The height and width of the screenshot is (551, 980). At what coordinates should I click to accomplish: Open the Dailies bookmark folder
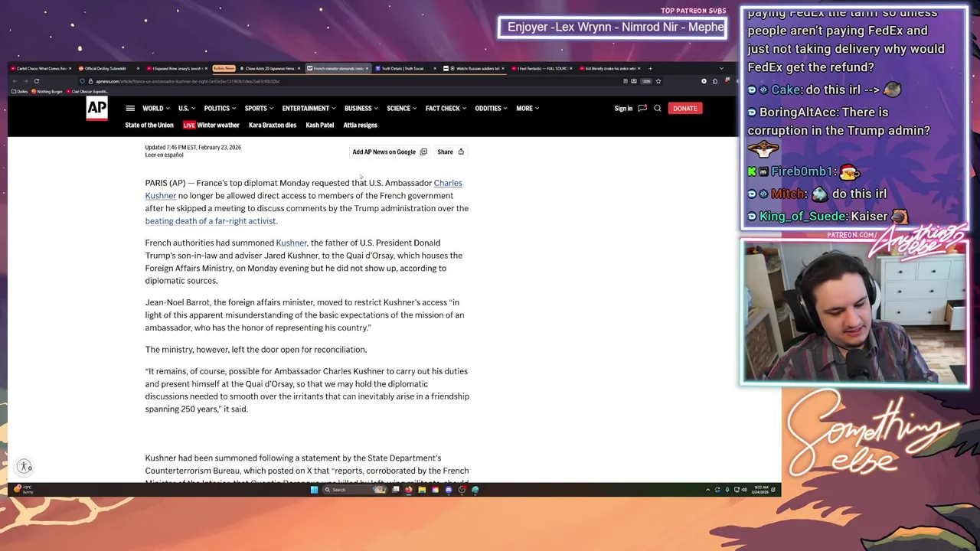coord(19,91)
